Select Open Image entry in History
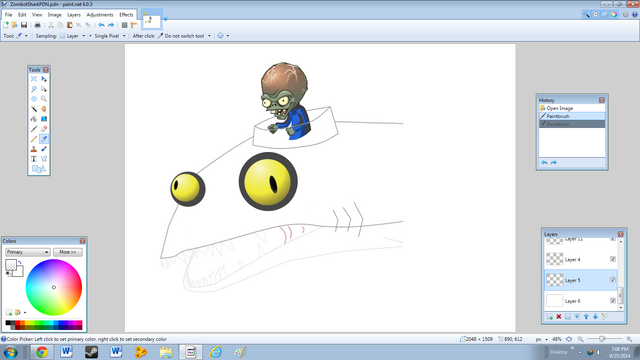 (572, 108)
